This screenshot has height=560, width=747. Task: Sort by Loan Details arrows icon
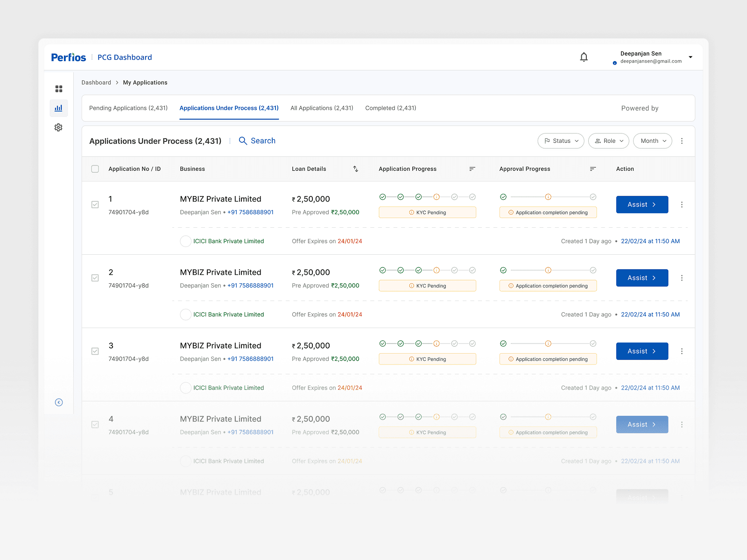tap(356, 169)
